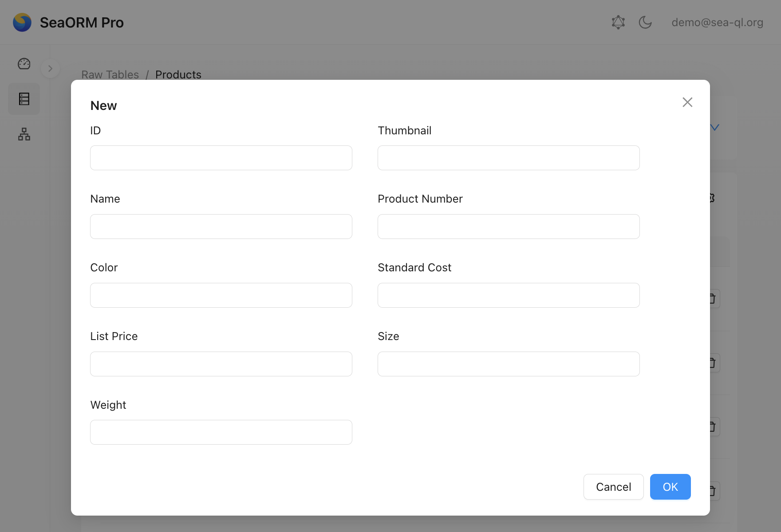Viewport: 781px width, 532px height.
Task: Open the GraphQL playground icon
Action: pyautogui.click(x=618, y=22)
